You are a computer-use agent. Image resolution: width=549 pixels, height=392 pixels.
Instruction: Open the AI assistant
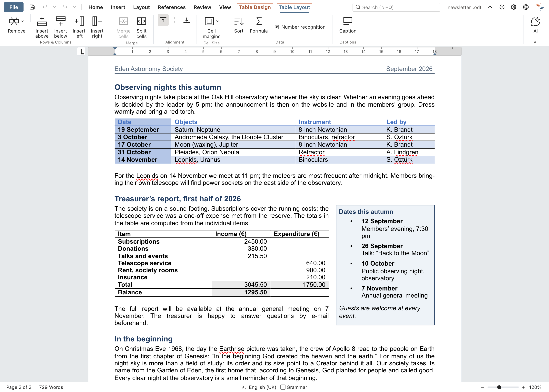coord(535,25)
